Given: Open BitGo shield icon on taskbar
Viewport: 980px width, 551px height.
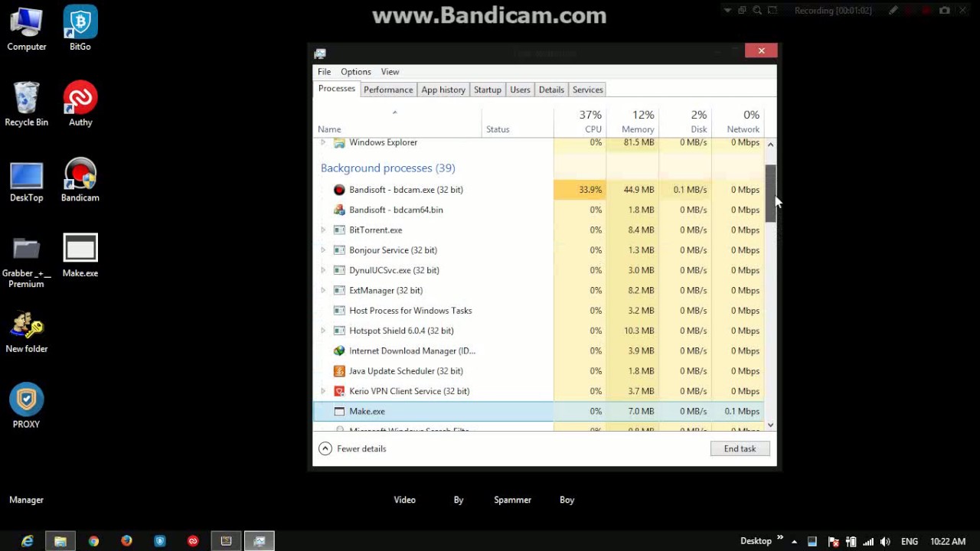Looking at the screenshot, I should [160, 541].
